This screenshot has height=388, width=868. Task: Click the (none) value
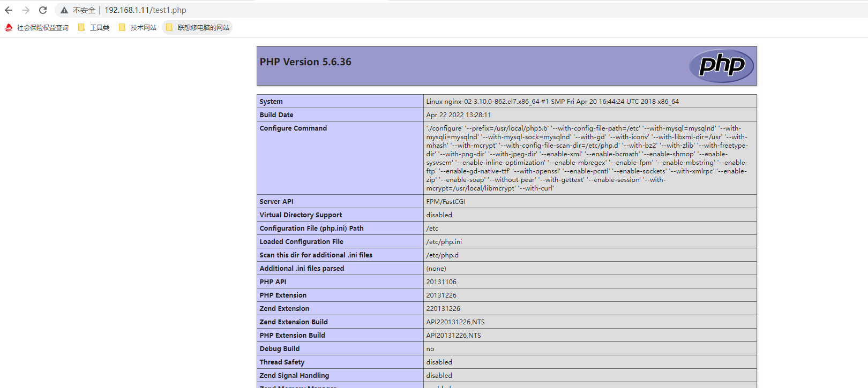436,269
